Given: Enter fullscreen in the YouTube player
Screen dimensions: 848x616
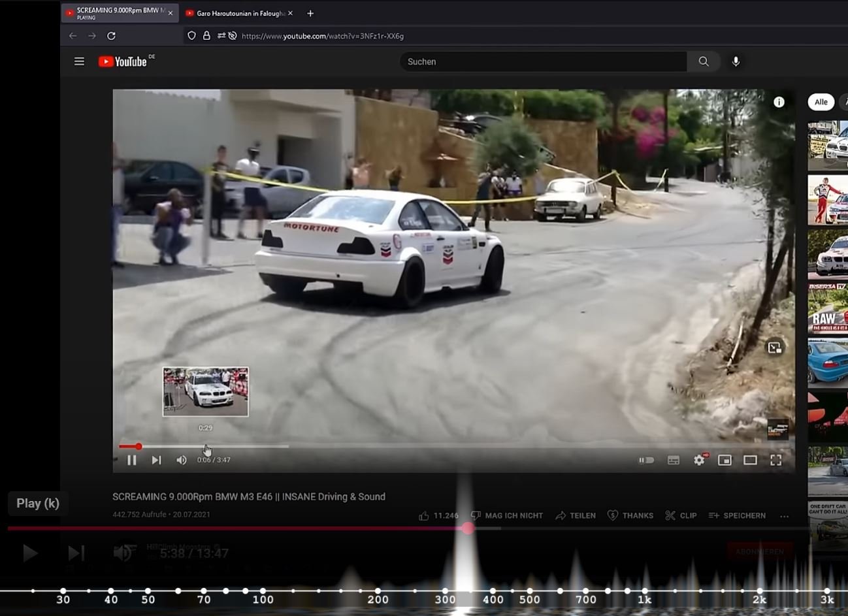Looking at the screenshot, I should click(x=775, y=460).
